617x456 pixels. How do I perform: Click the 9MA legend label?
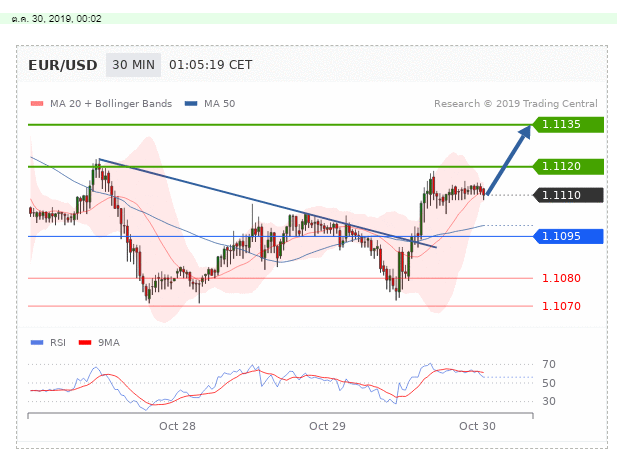tap(109, 343)
